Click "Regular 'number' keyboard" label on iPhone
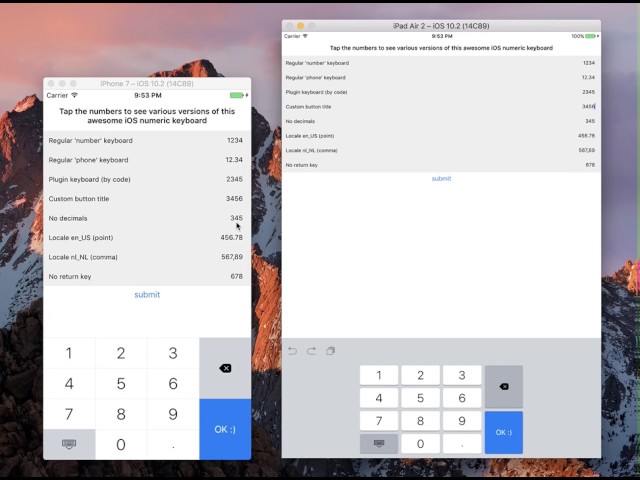 pos(91,140)
